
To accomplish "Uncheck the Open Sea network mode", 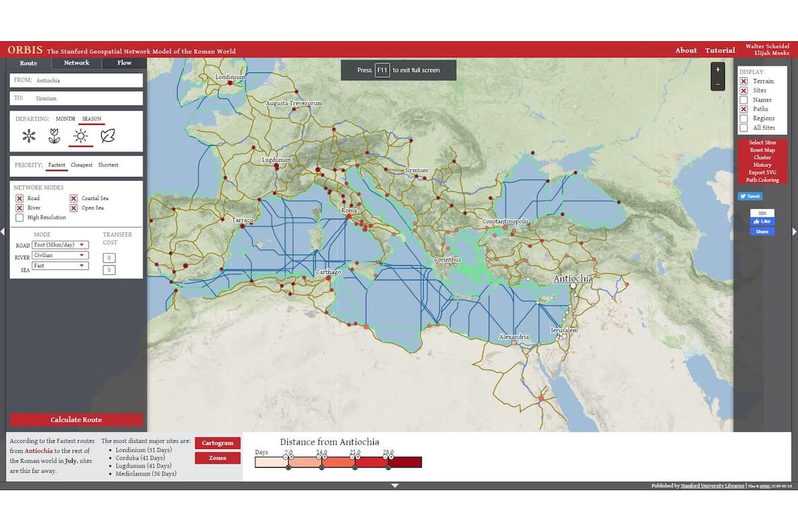I will (73, 207).
